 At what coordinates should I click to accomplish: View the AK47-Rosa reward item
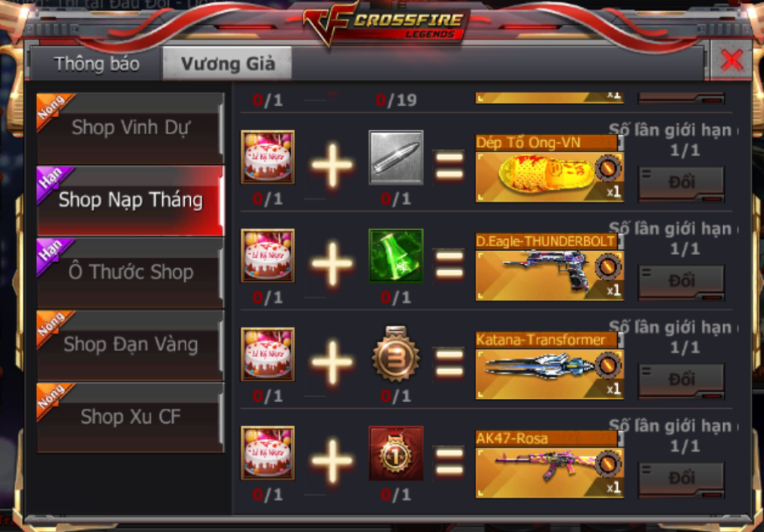pyautogui.click(x=549, y=465)
